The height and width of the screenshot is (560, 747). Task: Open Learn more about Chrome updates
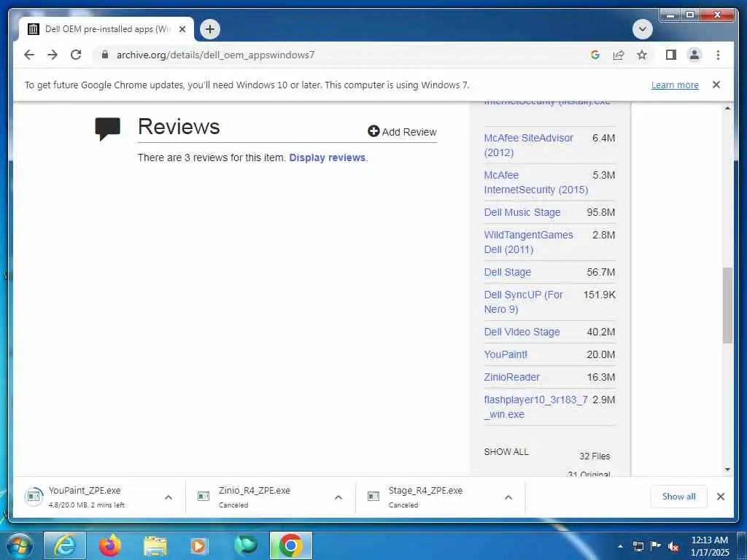[x=675, y=85]
